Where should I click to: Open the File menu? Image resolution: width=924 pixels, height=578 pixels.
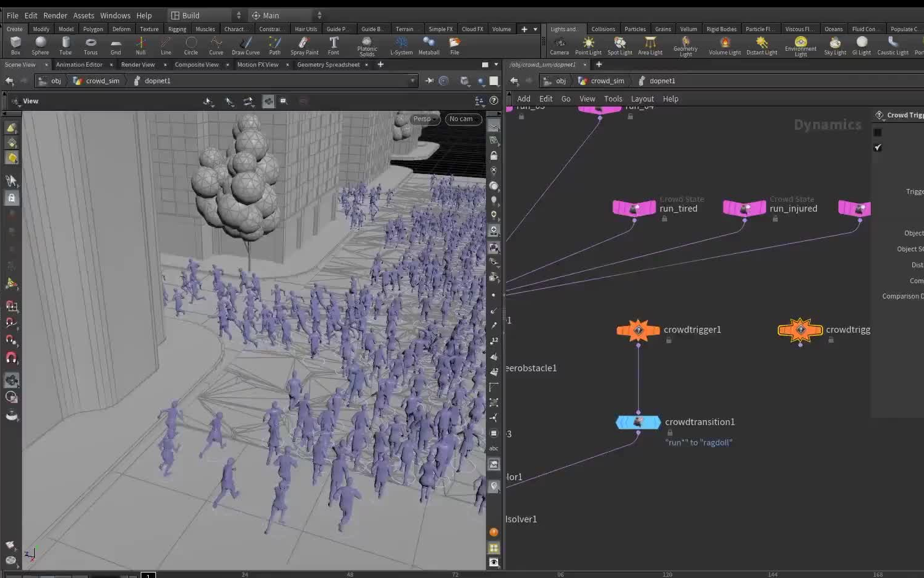[x=12, y=15]
